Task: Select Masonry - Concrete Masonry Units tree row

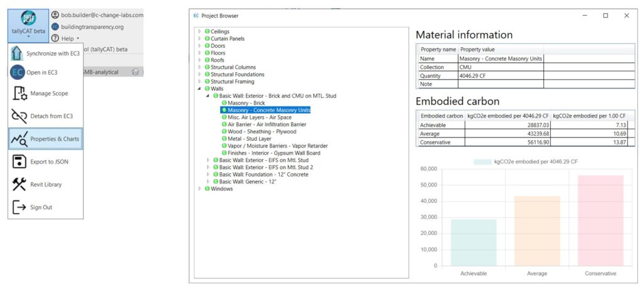Action: (x=265, y=110)
